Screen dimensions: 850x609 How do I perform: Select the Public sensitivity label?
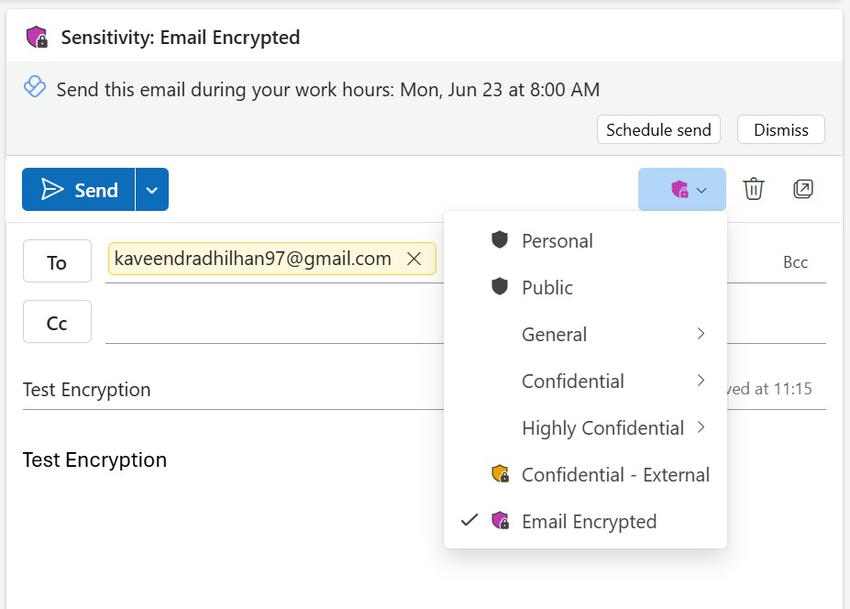[x=545, y=287]
